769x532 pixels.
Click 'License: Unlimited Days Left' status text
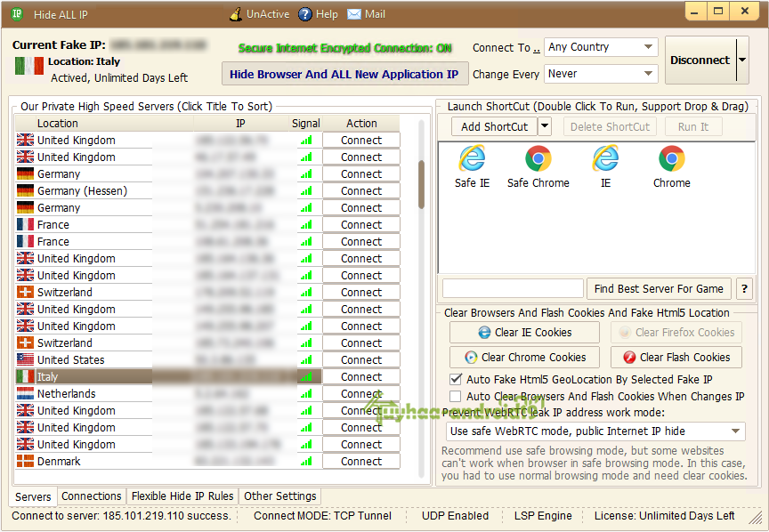[x=664, y=515]
